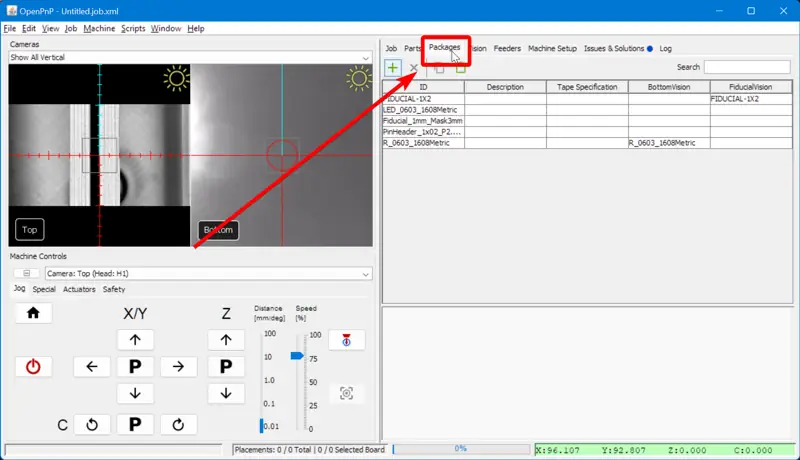Click the green add package button
The width and height of the screenshot is (800, 460).
click(x=393, y=67)
